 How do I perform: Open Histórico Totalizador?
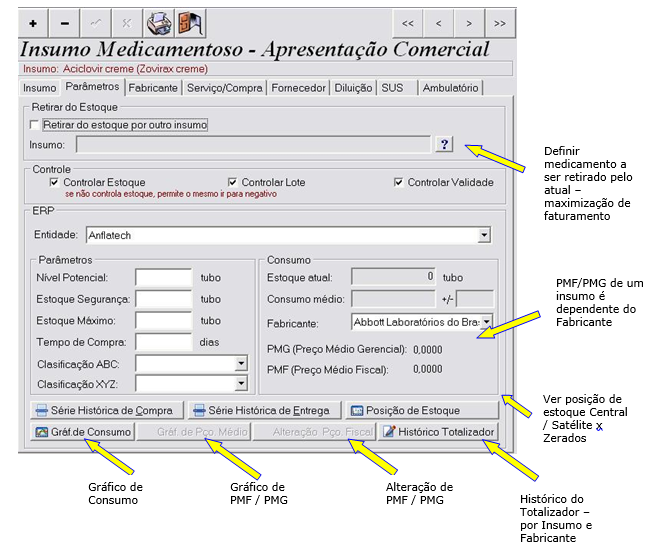tap(439, 432)
